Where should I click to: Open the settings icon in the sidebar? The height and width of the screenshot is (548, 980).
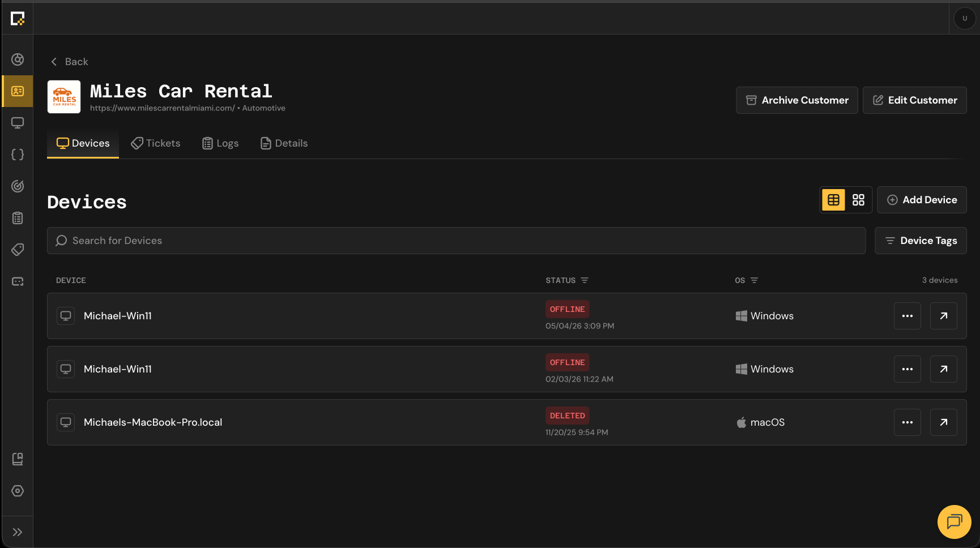18,491
